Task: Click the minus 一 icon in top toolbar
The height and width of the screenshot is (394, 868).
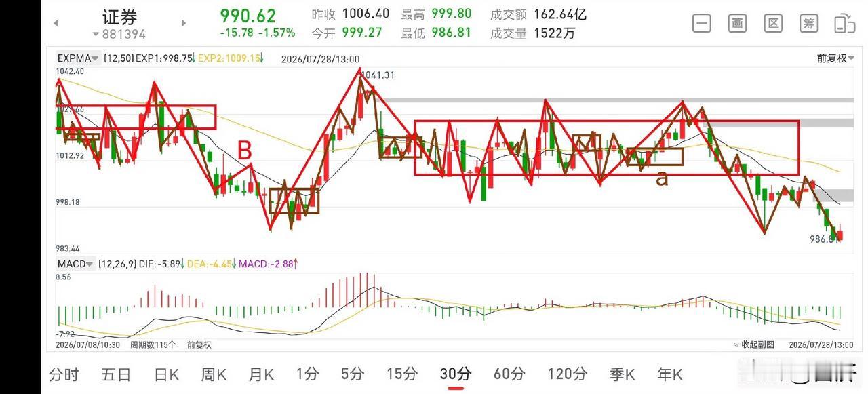Action: click(x=702, y=23)
